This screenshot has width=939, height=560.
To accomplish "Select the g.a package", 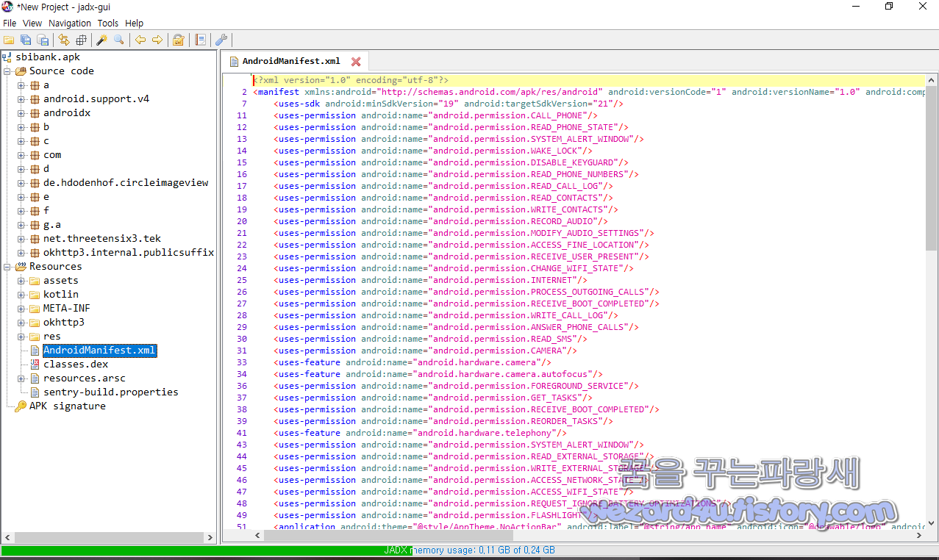I will [52, 224].
